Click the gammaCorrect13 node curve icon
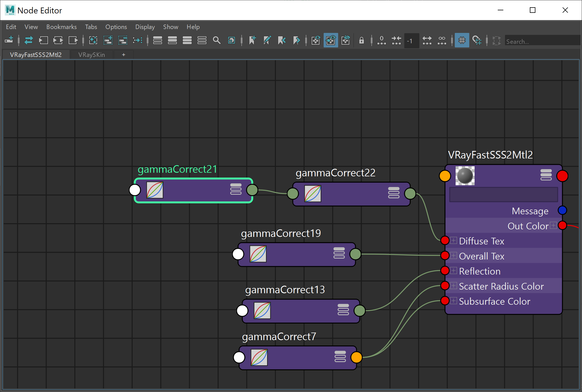The width and height of the screenshot is (582, 392). [262, 310]
